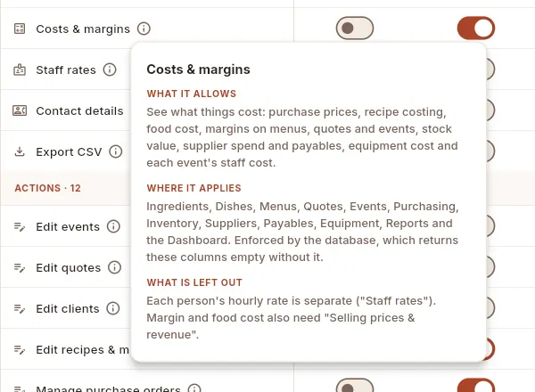Screen dimensions: 535x392
Task: Toggle the off Manage purchase orders switch
Action: 355,385
